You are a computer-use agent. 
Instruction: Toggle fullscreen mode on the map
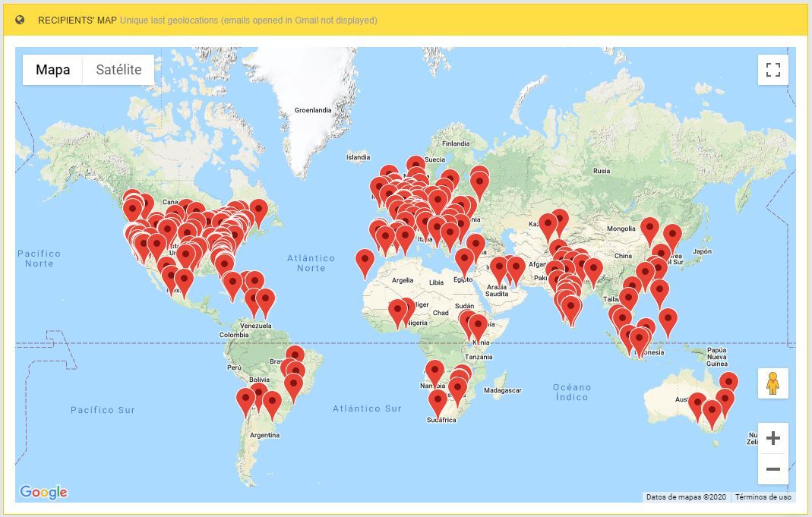click(773, 69)
